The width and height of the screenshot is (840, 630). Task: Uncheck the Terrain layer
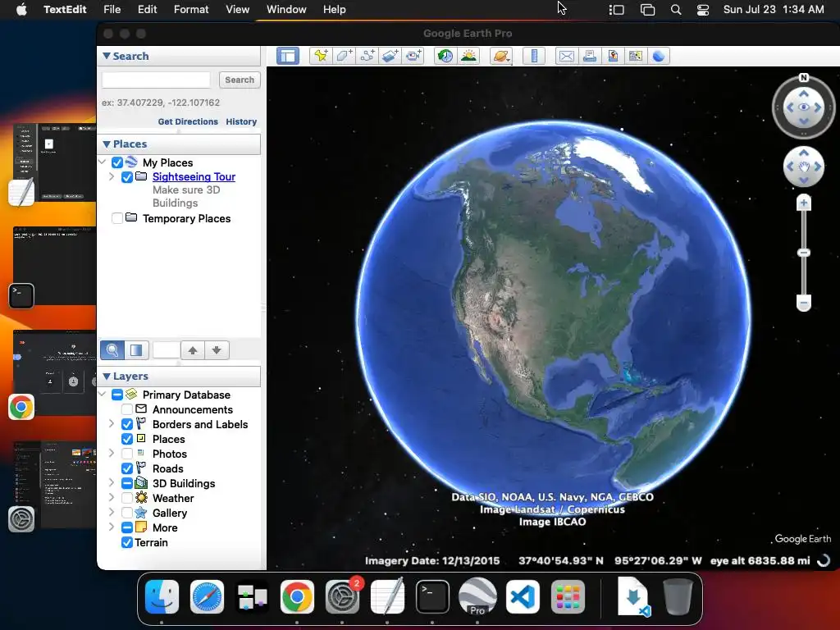[127, 543]
